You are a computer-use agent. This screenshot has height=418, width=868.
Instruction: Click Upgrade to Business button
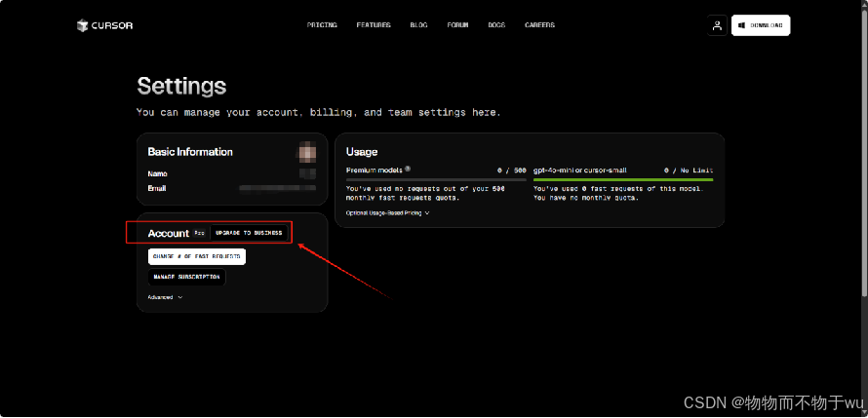[249, 233]
